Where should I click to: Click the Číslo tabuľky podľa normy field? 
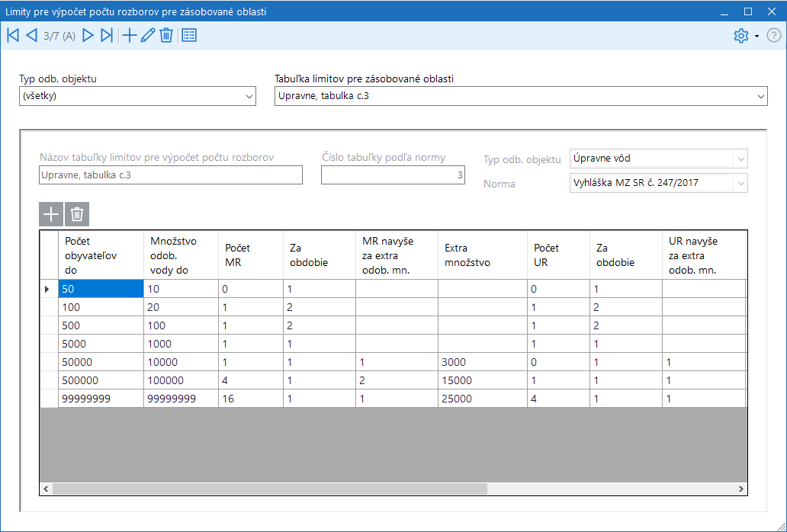(392, 175)
